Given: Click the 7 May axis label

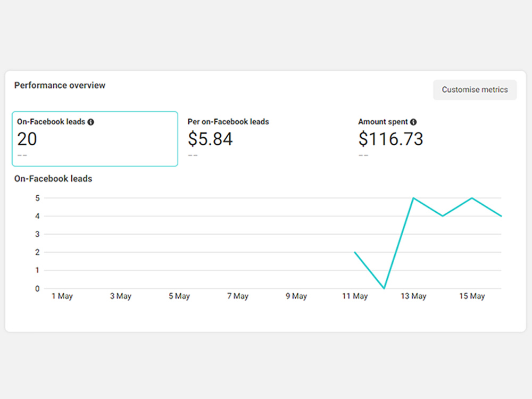Looking at the screenshot, I should (x=238, y=296).
